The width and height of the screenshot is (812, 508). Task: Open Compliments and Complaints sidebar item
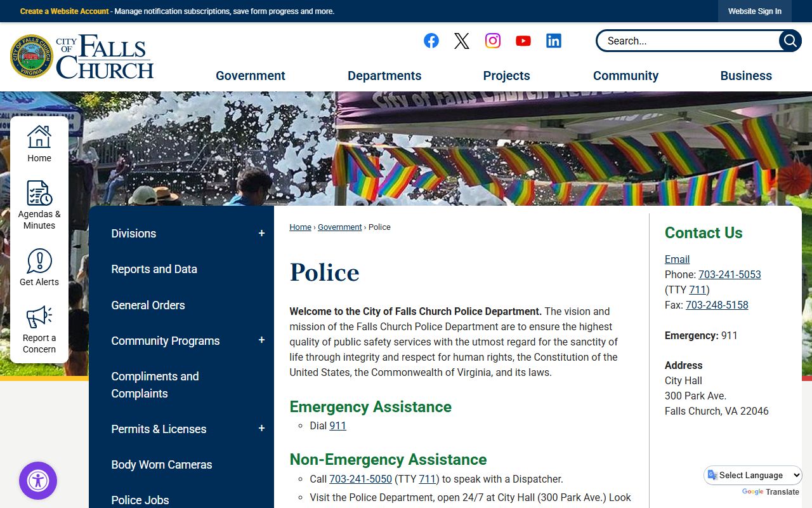(155, 385)
